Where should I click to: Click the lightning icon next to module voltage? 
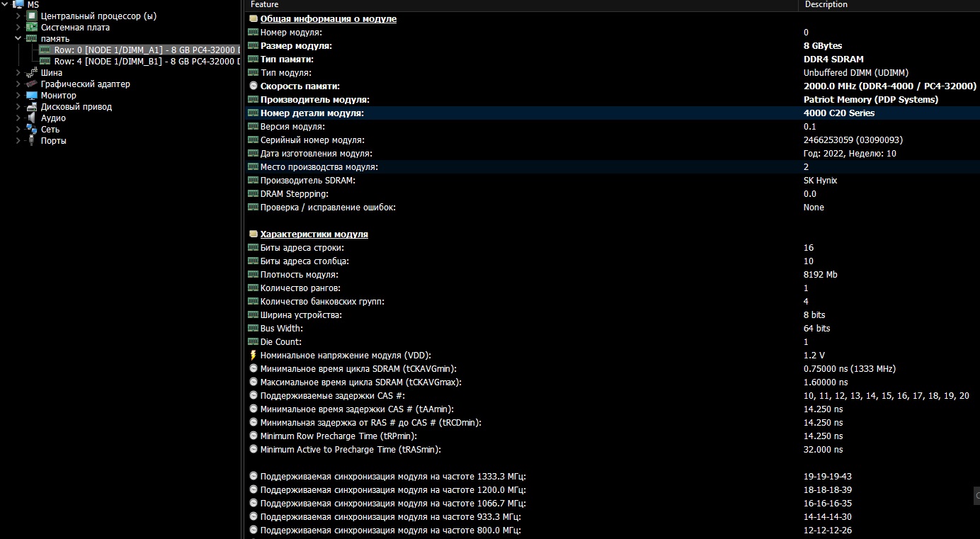click(x=253, y=355)
